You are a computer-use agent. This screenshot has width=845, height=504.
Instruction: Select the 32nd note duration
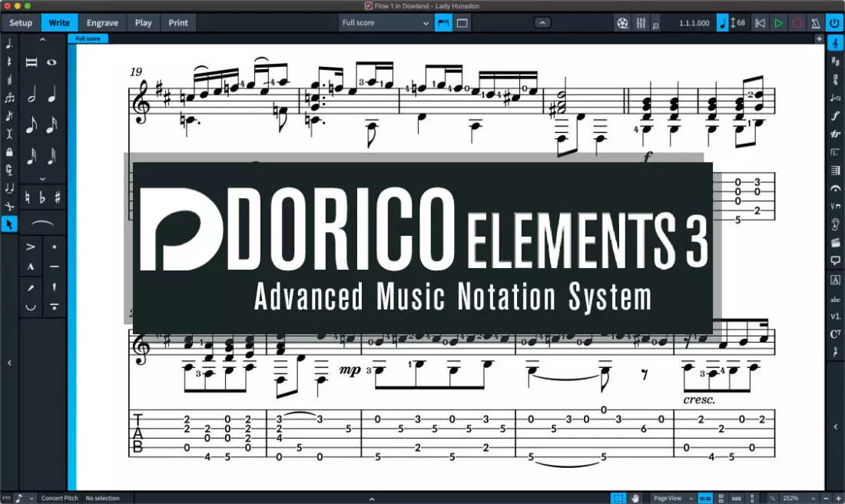pyautogui.click(x=31, y=156)
